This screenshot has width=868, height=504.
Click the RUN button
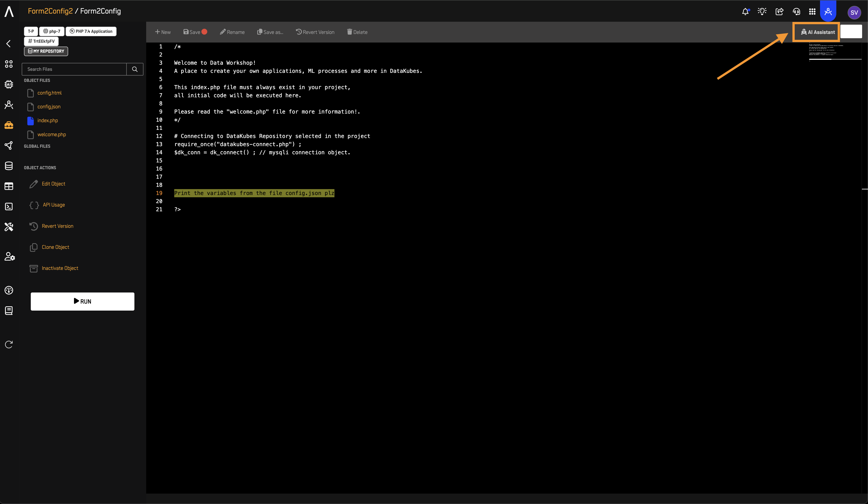coord(82,302)
